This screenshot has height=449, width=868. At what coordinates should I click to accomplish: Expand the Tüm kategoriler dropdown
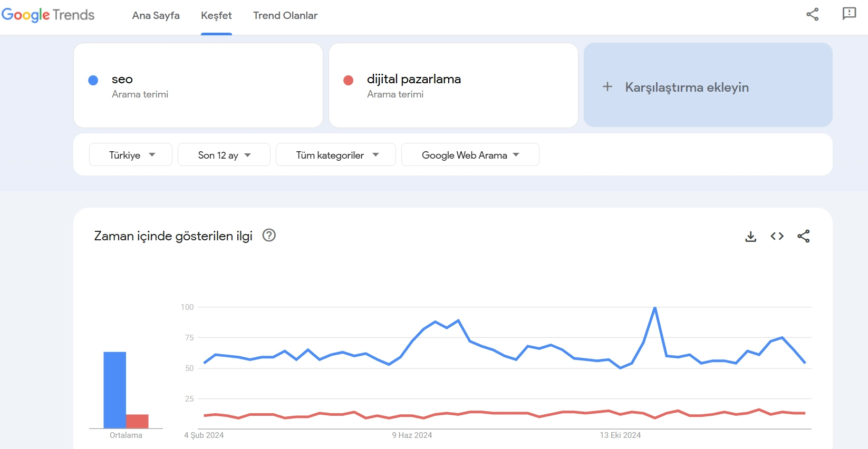(336, 154)
